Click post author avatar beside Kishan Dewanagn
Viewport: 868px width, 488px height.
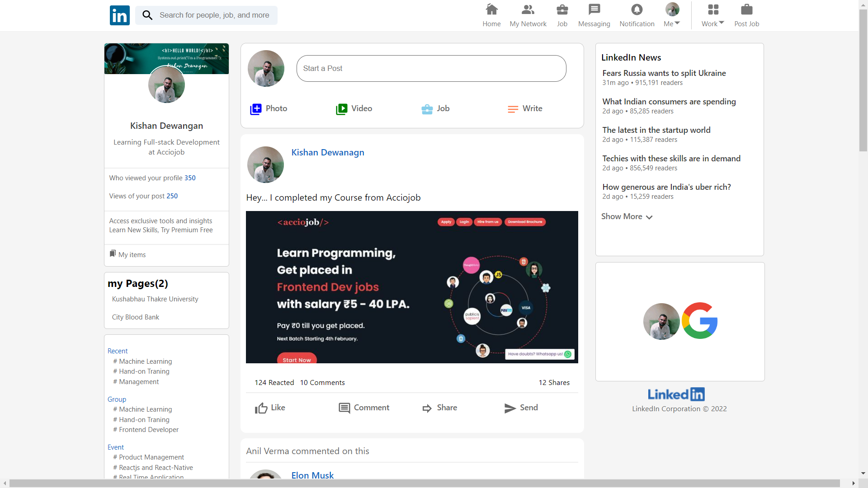[265, 164]
